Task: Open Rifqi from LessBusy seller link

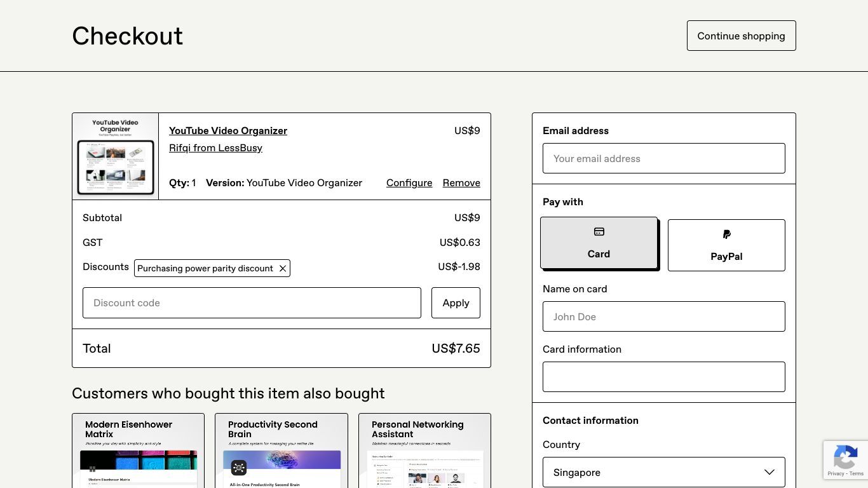Action: point(215,147)
